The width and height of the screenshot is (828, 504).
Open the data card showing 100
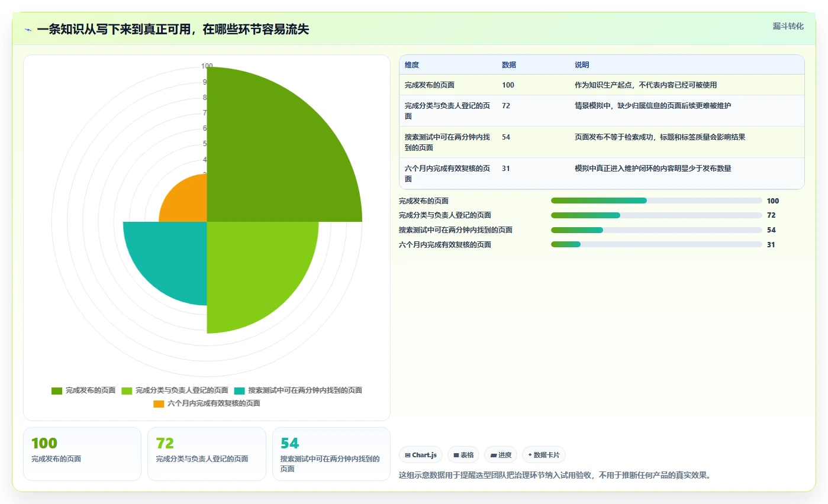[82, 454]
